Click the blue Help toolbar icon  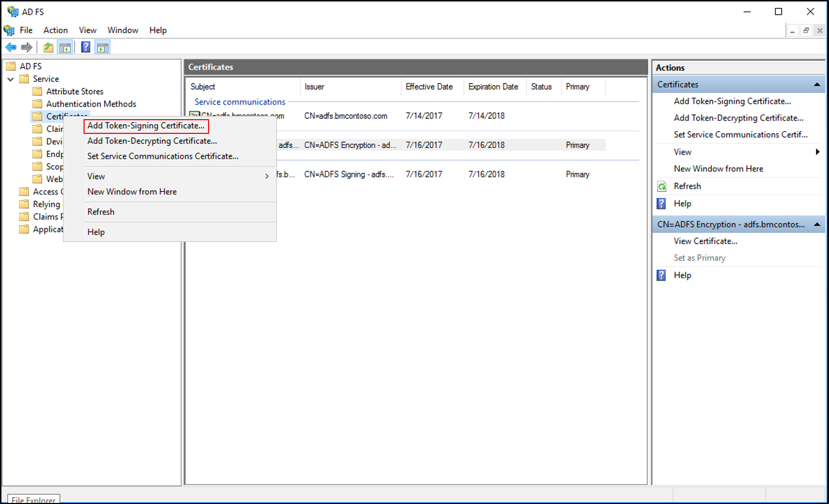[86, 47]
